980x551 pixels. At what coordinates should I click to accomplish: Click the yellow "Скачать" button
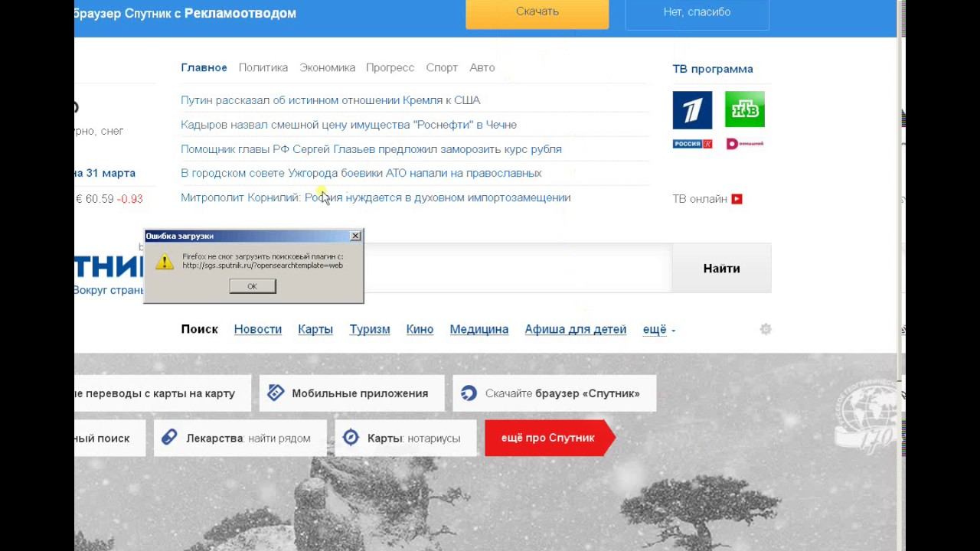click(537, 13)
